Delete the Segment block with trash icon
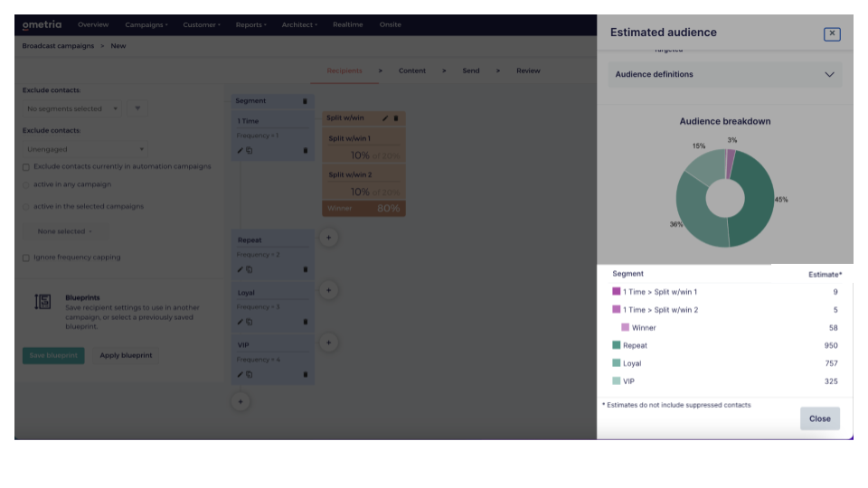 pos(305,101)
